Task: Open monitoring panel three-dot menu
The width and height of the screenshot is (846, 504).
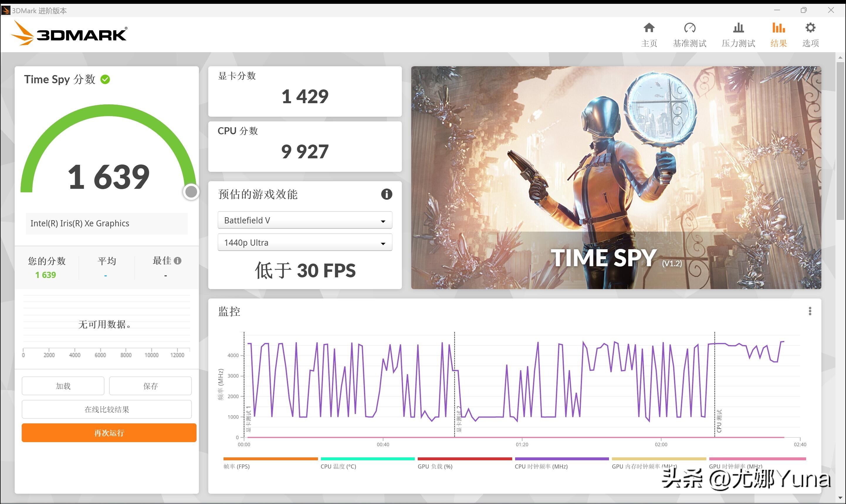Action: pos(810,311)
